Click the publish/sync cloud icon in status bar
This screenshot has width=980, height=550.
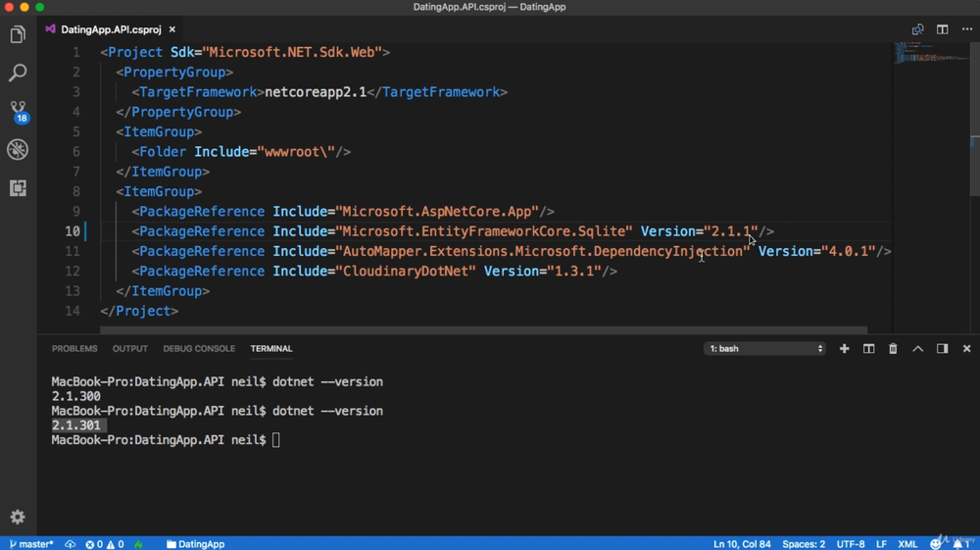coord(70,544)
